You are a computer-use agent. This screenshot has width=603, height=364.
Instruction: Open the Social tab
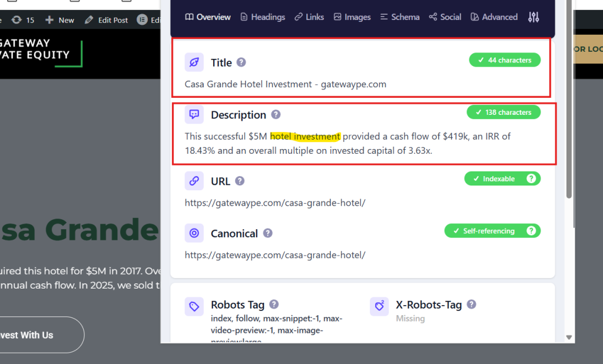[x=445, y=17]
